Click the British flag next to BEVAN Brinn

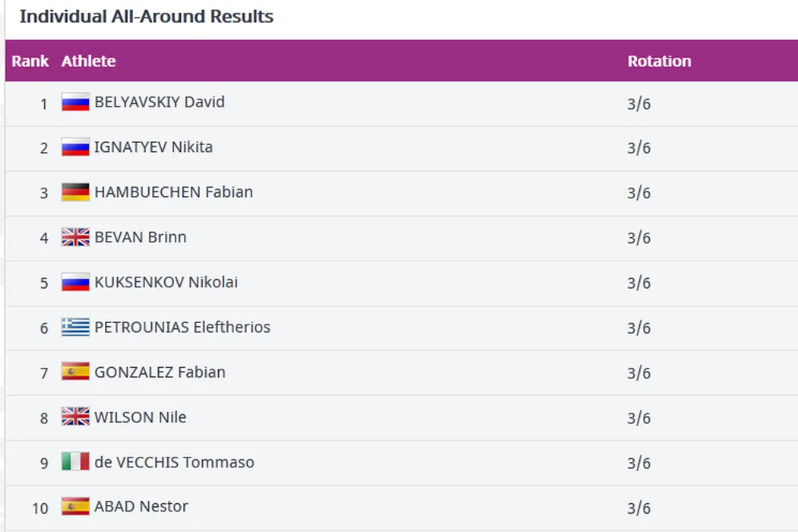tap(75, 237)
